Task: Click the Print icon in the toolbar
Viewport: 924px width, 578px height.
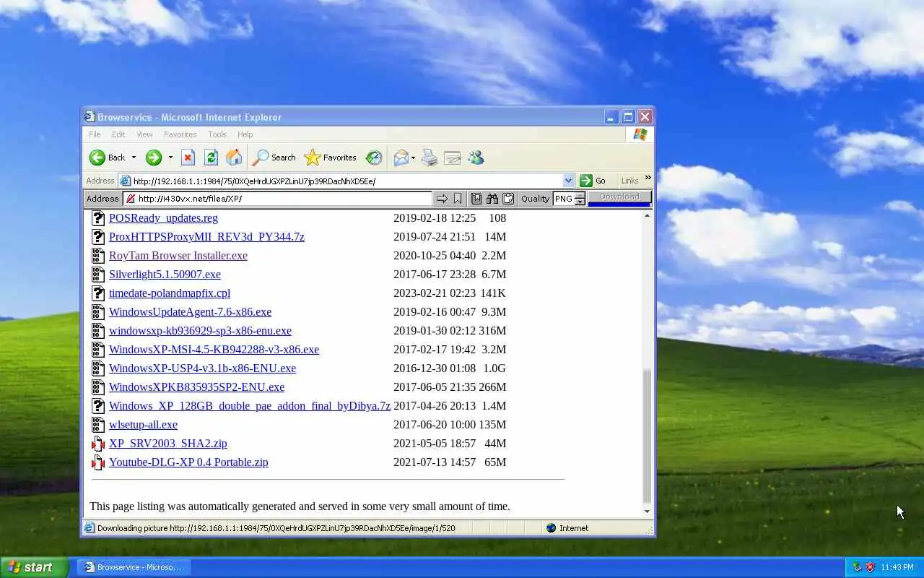Action: click(430, 158)
